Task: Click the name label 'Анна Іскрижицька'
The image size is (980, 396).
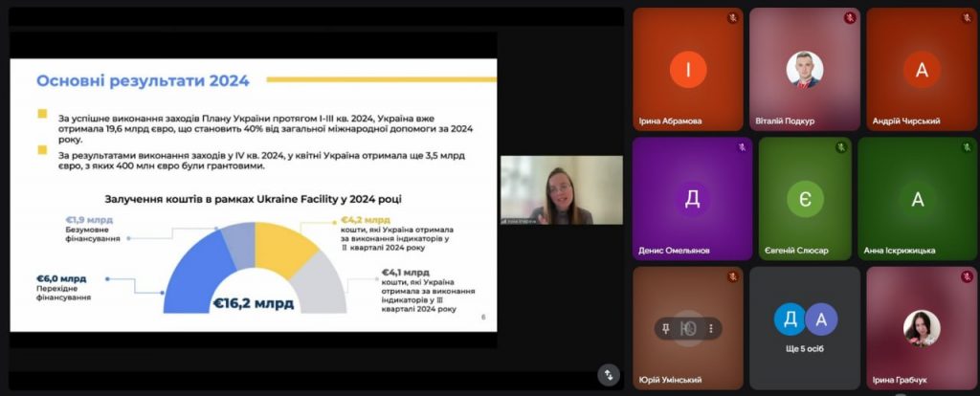Action: tap(900, 251)
